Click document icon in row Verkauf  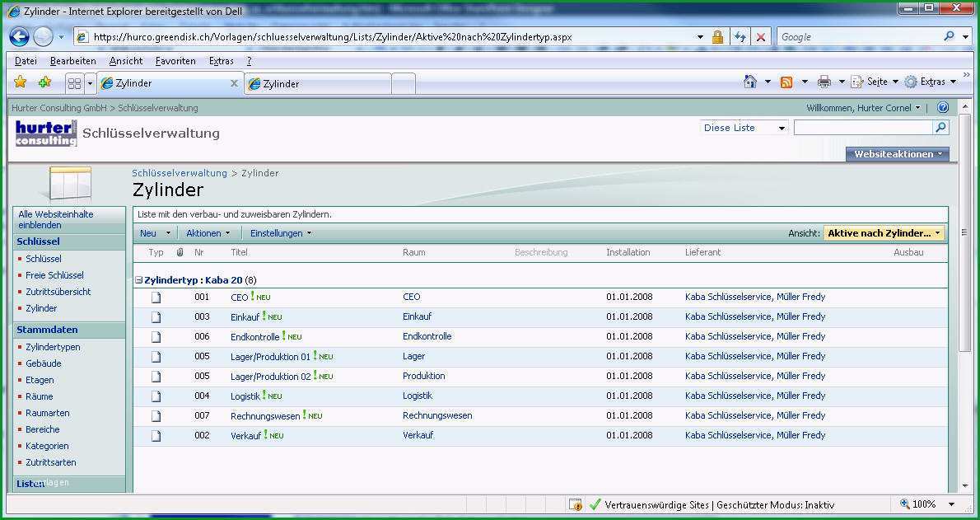pos(156,435)
